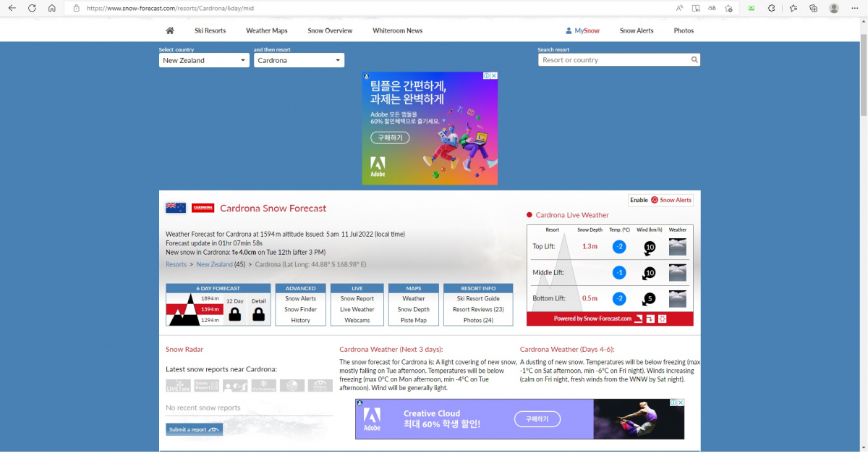Open Snow Alerts in top navigation
Viewport: 868px width, 472px height.
(x=637, y=30)
